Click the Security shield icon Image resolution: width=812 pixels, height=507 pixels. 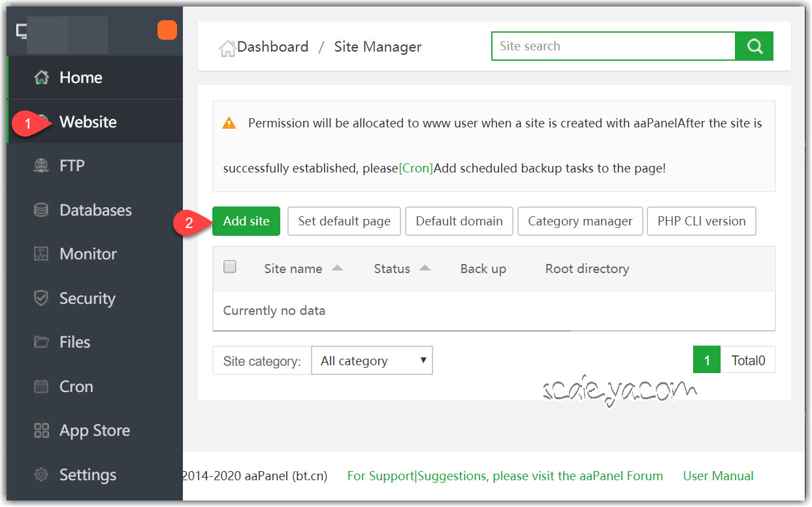tap(41, 299)
